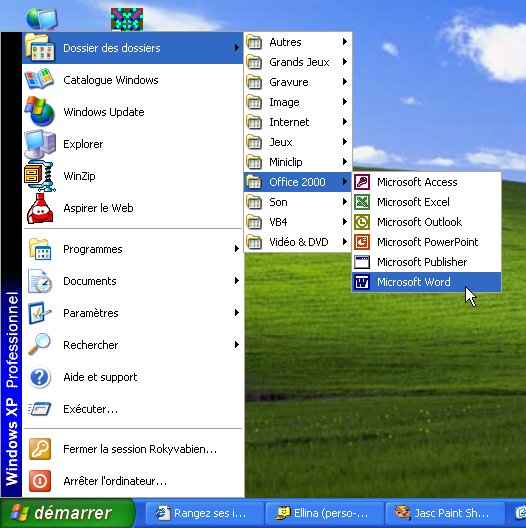Open Aspirer le Web red icon
Screen dimensions: 526x528
[x=40, y=208]
